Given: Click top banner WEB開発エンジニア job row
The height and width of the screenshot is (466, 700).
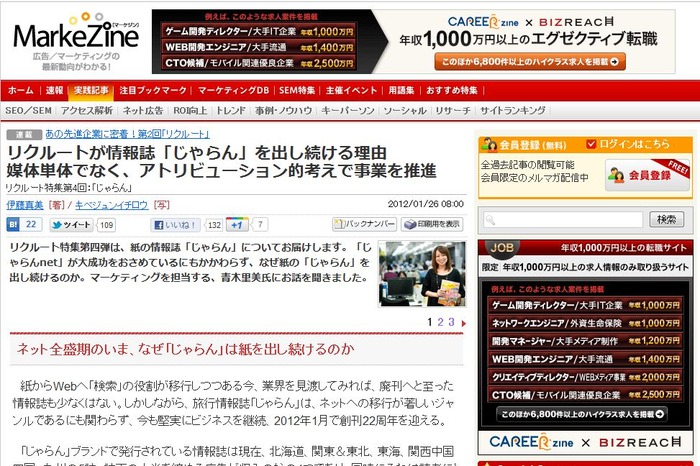Looking at the screenshot, I should click(x=258, y=47).
